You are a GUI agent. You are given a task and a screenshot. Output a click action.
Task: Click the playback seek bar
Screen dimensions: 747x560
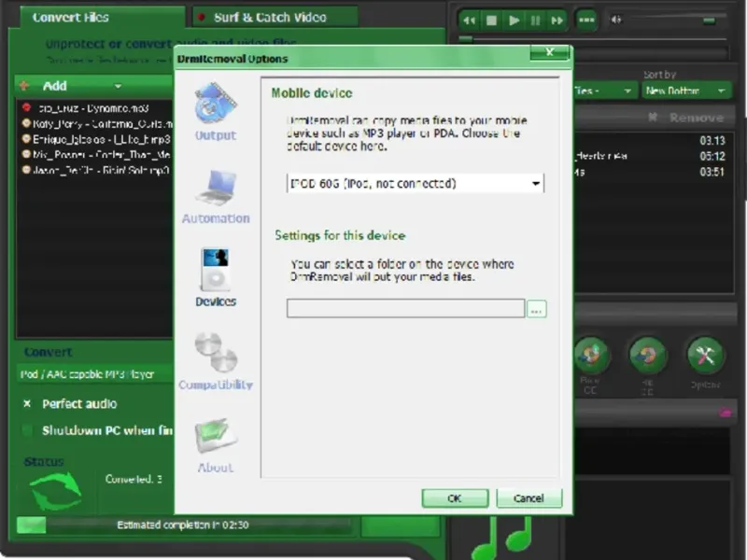(x=592, y=39)
